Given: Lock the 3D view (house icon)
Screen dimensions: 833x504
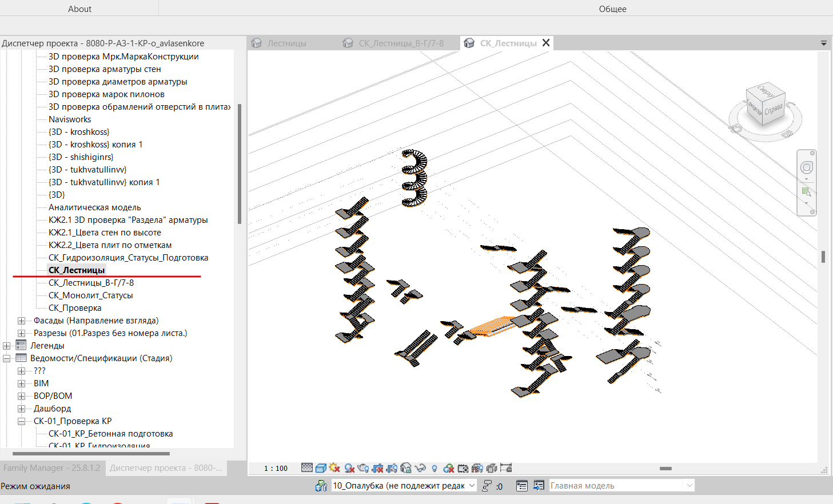Looking at the screenshot, I should click(x=406, y=468).
